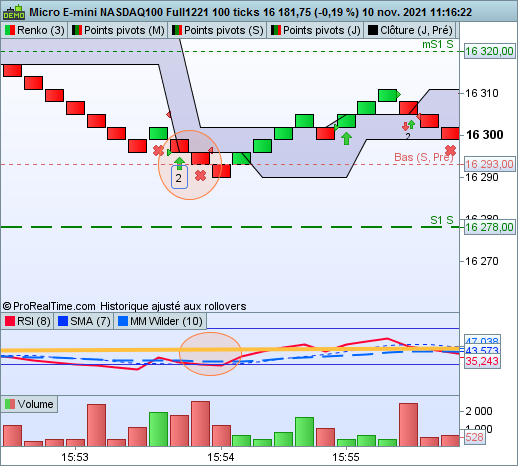The width and height of the screenshot is (518, 466).
Task: Click the mS1 S pivot line label
Action: coord(438,44)
